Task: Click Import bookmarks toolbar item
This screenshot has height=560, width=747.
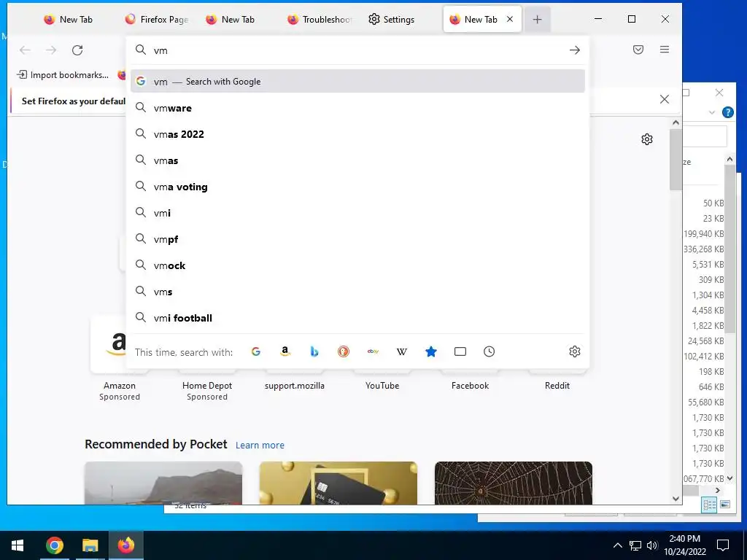Action: [x=63, y=75]
